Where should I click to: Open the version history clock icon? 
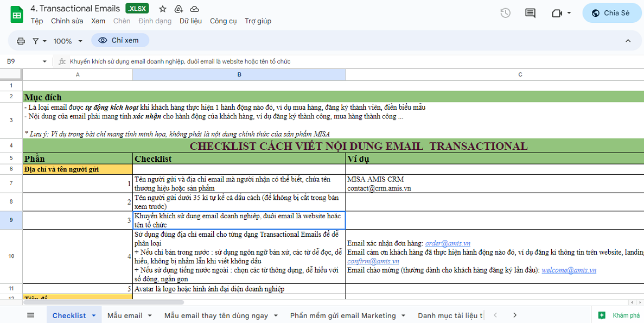click(x=505, y=13)
